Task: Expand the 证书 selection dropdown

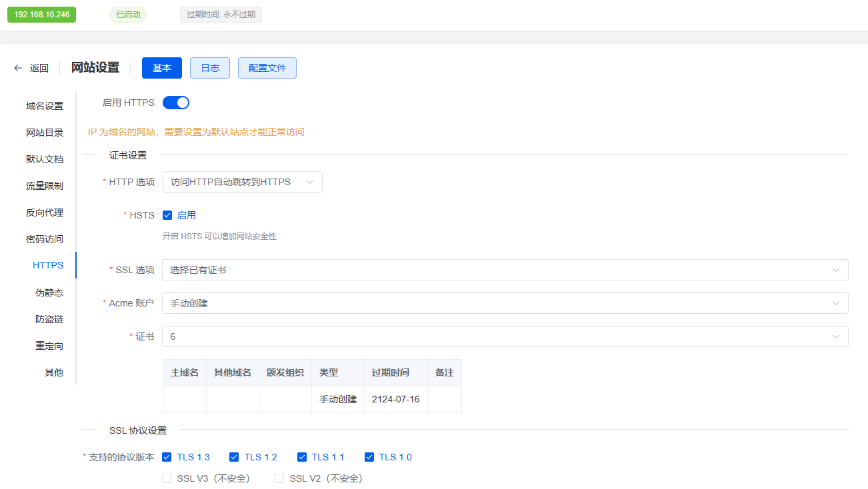Action: 505,336
